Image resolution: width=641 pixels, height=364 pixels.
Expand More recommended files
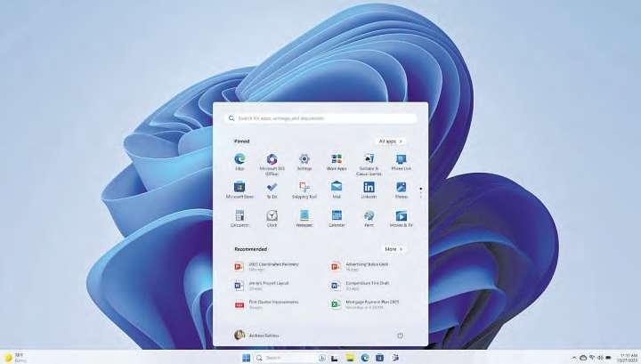394,249
